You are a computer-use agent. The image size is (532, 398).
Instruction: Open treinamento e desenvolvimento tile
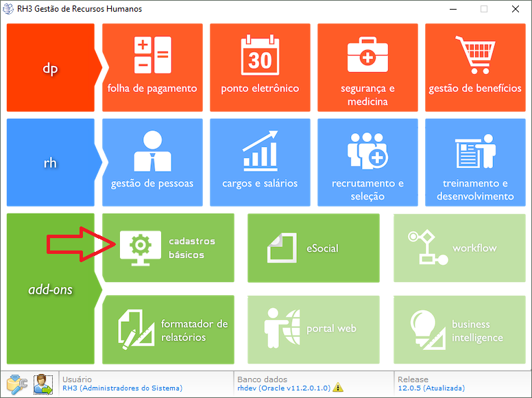click(475, 163)
